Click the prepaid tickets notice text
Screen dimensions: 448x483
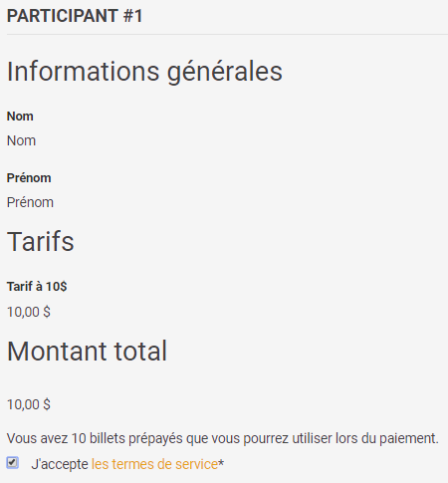[223, 438]
